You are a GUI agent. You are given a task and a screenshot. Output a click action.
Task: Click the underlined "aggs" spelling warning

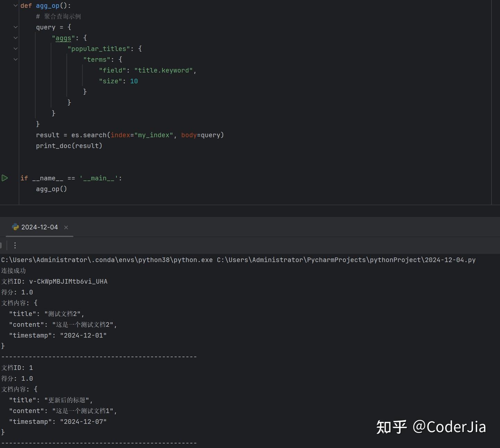(63, 38)
